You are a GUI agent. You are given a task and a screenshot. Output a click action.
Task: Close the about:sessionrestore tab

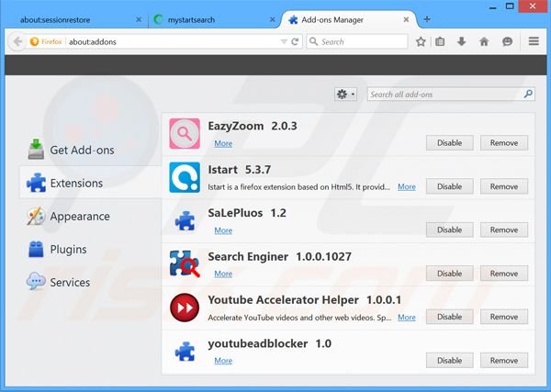point(139,19)
